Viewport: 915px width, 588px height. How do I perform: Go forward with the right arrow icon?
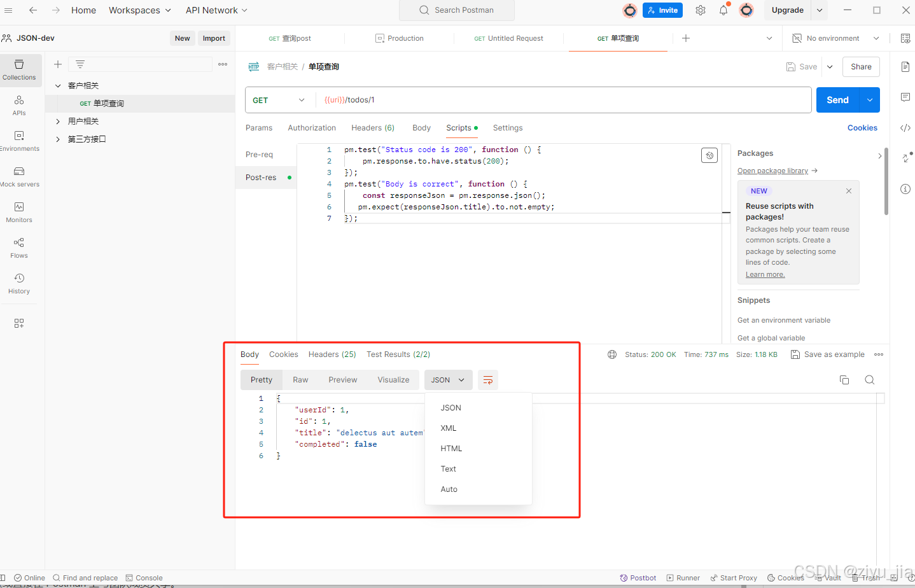(56, 10)
